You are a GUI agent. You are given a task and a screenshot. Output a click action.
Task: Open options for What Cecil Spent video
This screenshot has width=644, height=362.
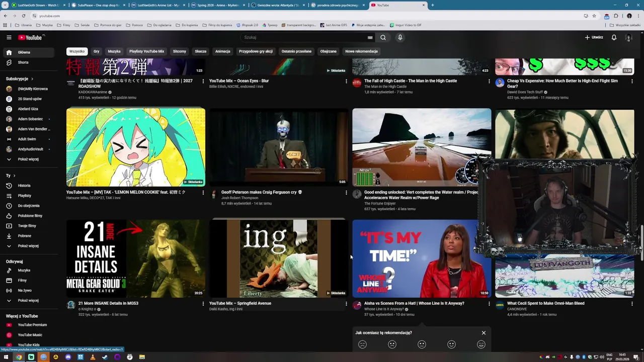click(632, 304)
